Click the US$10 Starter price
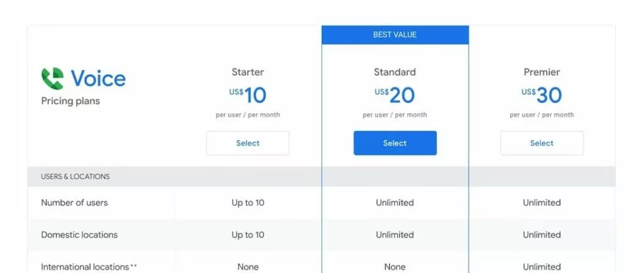Viewport: 644px width, 273px height. click(248, 96)
